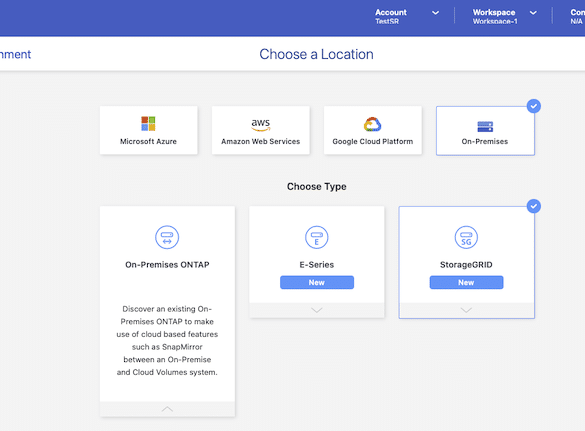
Task: Select Google Cloud Platform card label
Action: (x=373, y=141)
